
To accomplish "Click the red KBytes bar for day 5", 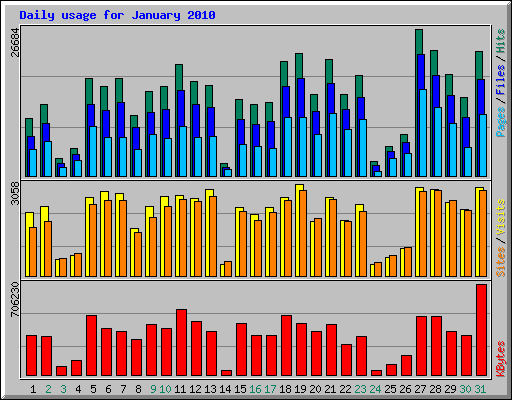I will (91, 346).
